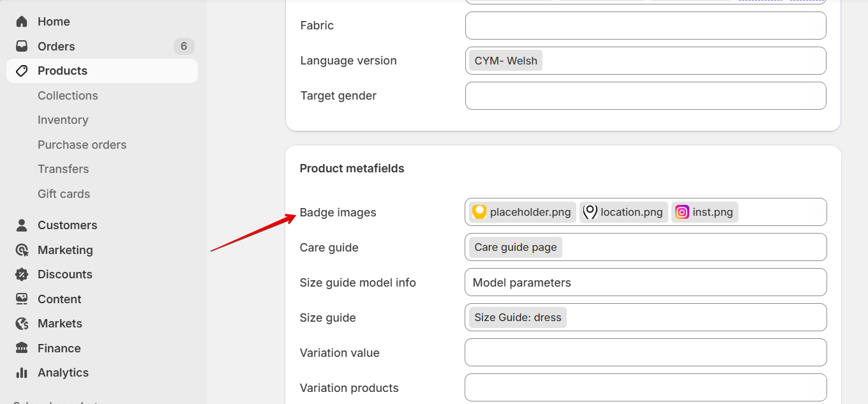
Task: Click the Content image icon
Action: pos(22,299)
